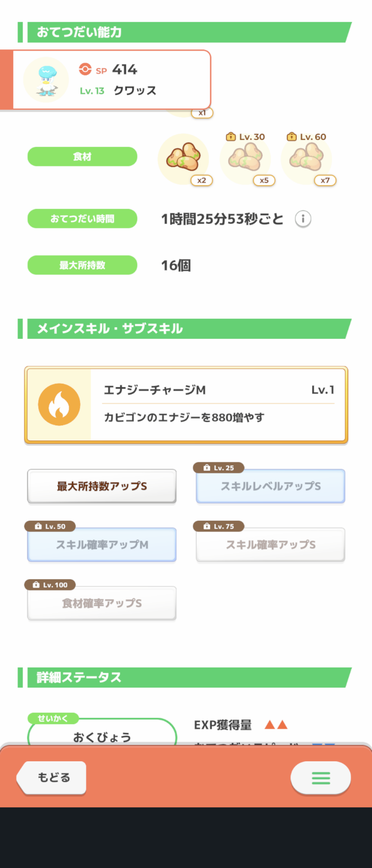Tap the locked スキル確率アップM sub skill
Screen dimensions: 372x868
[102, 545]
